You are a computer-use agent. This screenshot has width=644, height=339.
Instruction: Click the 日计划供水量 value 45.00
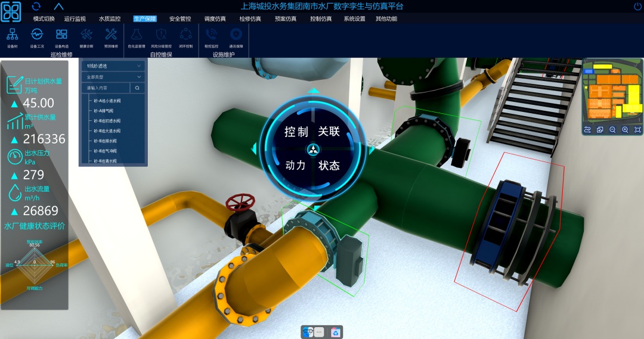38,103
